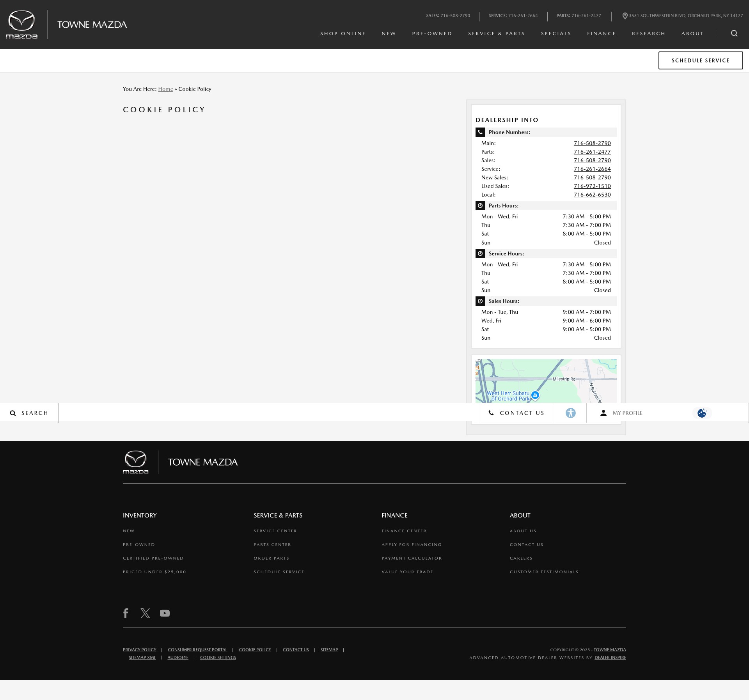Click the My Profile text label

pyautogui.click(x=627, y=413)
